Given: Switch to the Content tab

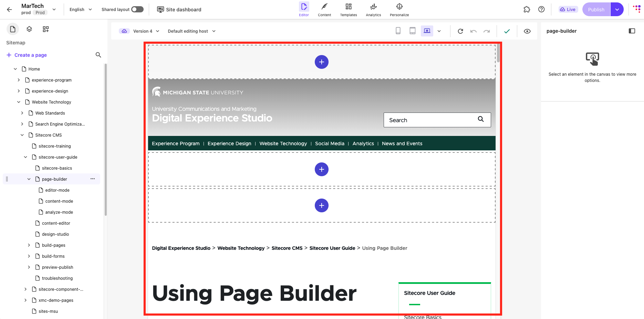Looking at the screenshot, I should [324, 10].
